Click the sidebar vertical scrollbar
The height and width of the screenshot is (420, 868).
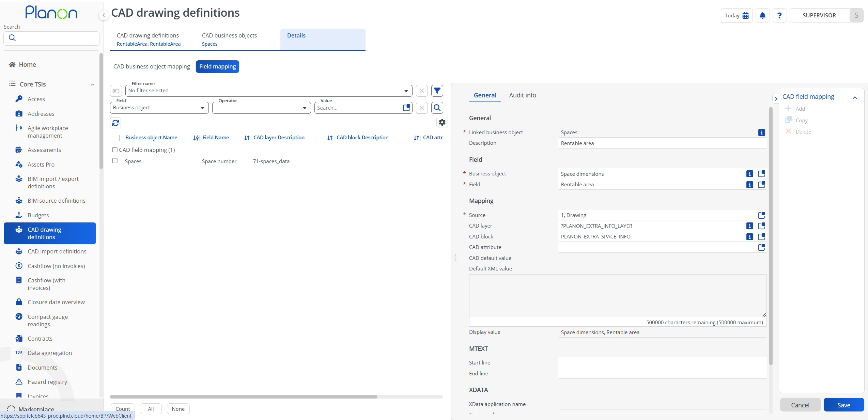pos(101,111)
